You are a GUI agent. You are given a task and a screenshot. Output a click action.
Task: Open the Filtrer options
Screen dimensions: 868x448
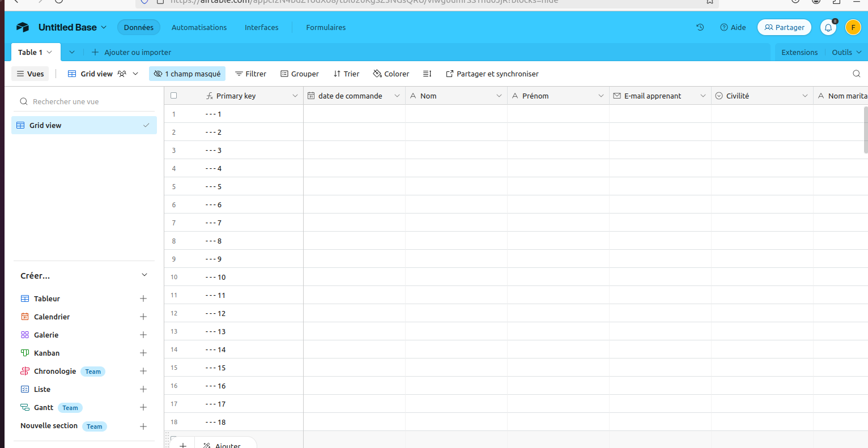pyautogui.click(x=250, y=74)
